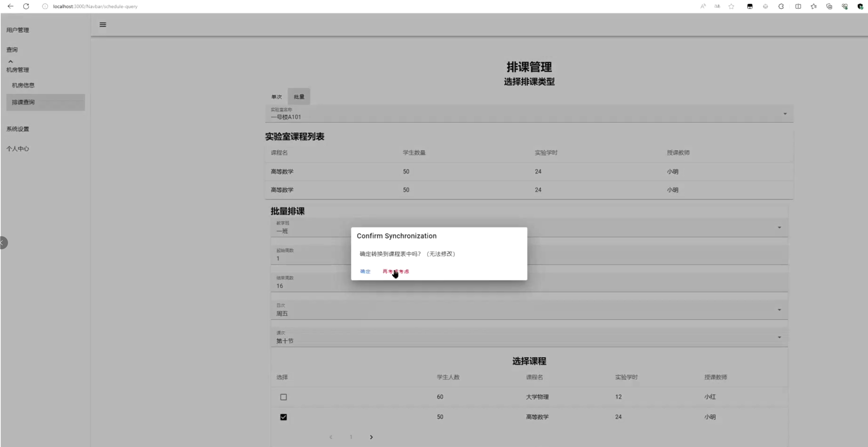Uncheck the selected 高等数学 course
868x447 pixels.
click(x=283, y=417)
